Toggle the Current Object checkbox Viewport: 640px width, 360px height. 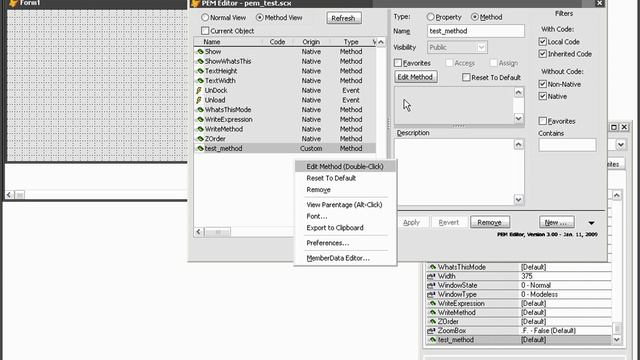click(205, 31)
